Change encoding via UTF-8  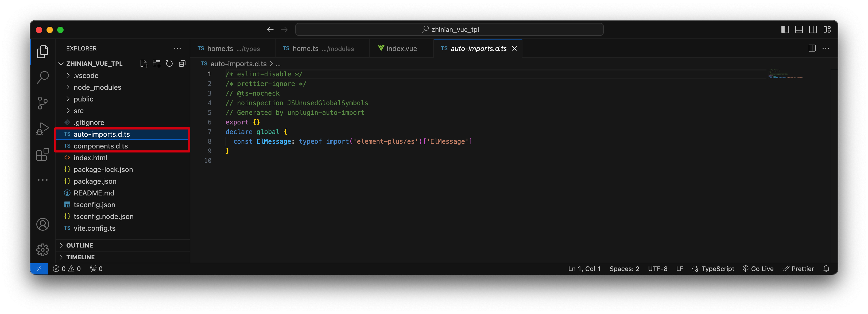658,269
